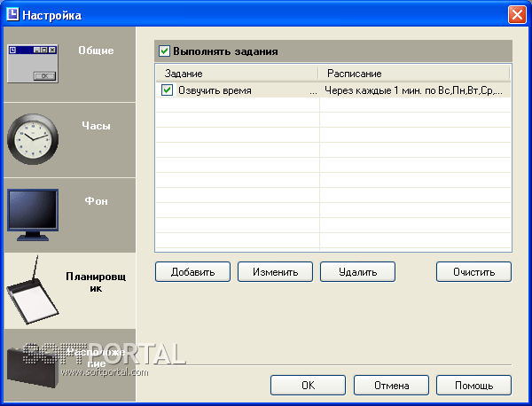Sort by the Задание column header
532x406 pixels.
pyautogui.click(x=237, y=74)
